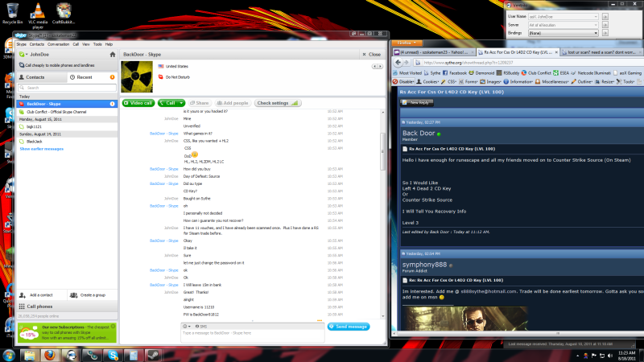Screen dimensions: 644x362
Task: Open the Conversation menu in Skype
Action: click(58, 44)
